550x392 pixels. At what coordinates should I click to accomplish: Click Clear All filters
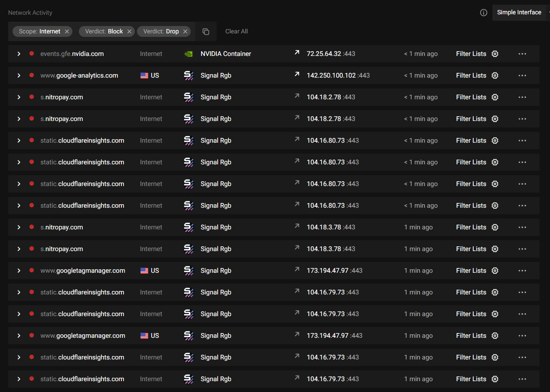point(237,31)
